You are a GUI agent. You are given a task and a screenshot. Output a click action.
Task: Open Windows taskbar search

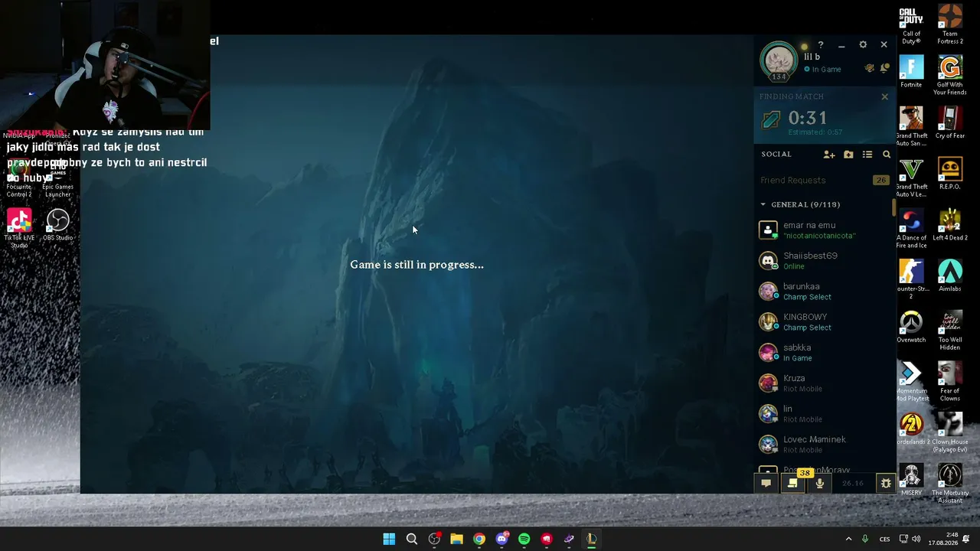412,539
